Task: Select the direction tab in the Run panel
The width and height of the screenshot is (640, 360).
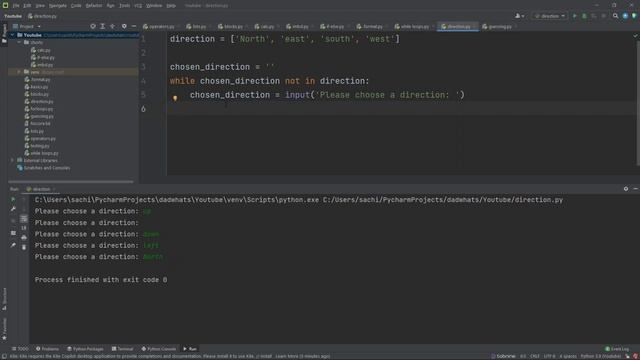Action: click(x=40, y=189)
